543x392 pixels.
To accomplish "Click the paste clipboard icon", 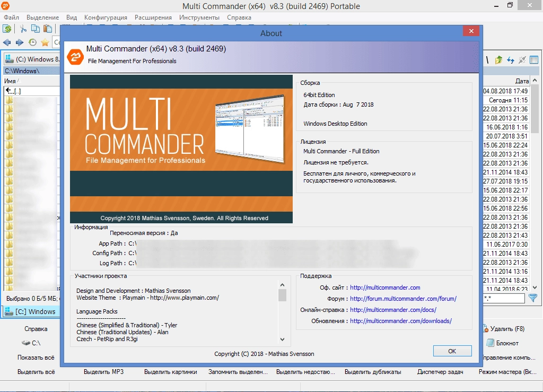I will [x=48, y=29].
